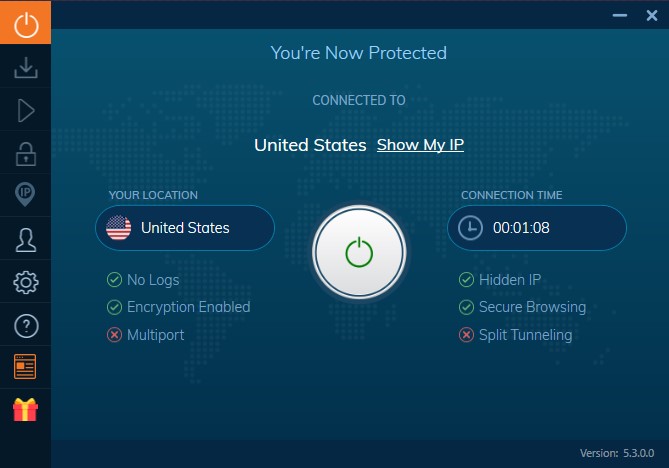
Task: Open the streaming play icon in sidebar
Action: pyautogui.click(x=26, y=110)
